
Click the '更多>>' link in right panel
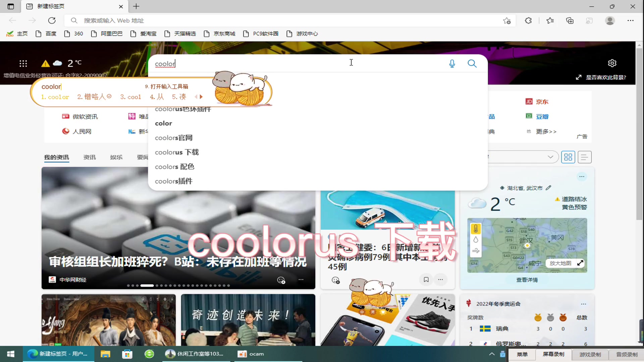coord(547,131)
